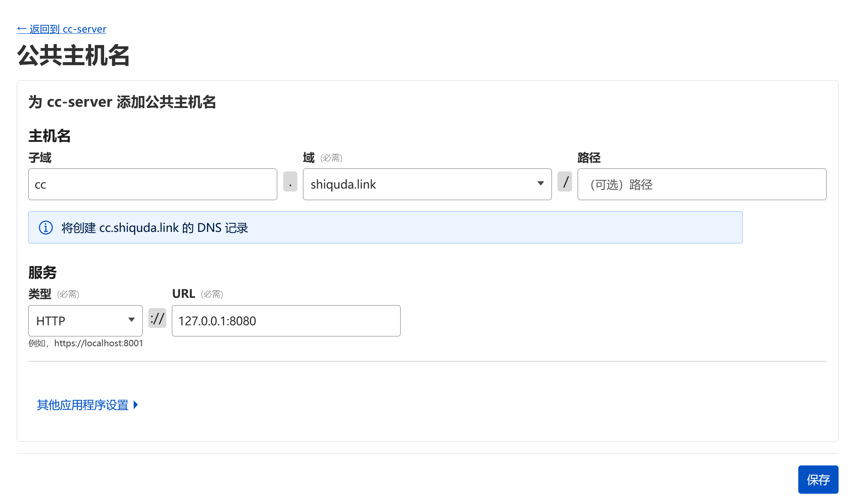
Task: Click the slash separator before path
Action: coord(565,182)
